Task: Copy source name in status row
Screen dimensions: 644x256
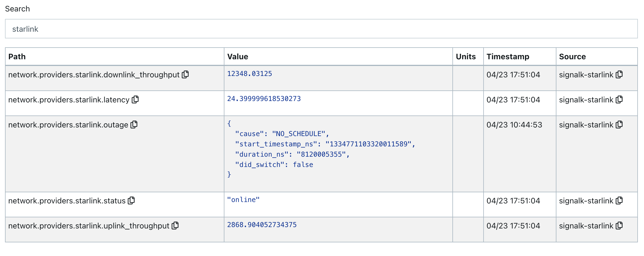Action: click(619, 201)
